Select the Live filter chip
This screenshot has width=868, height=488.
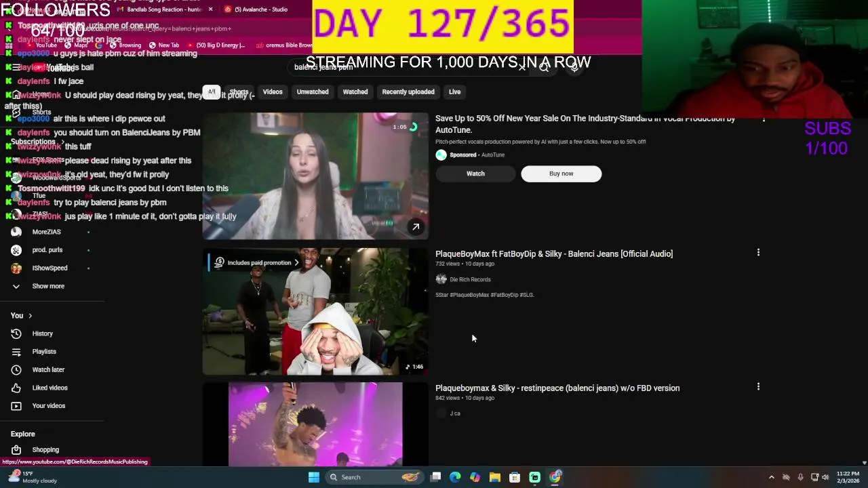tap(454, 91)
